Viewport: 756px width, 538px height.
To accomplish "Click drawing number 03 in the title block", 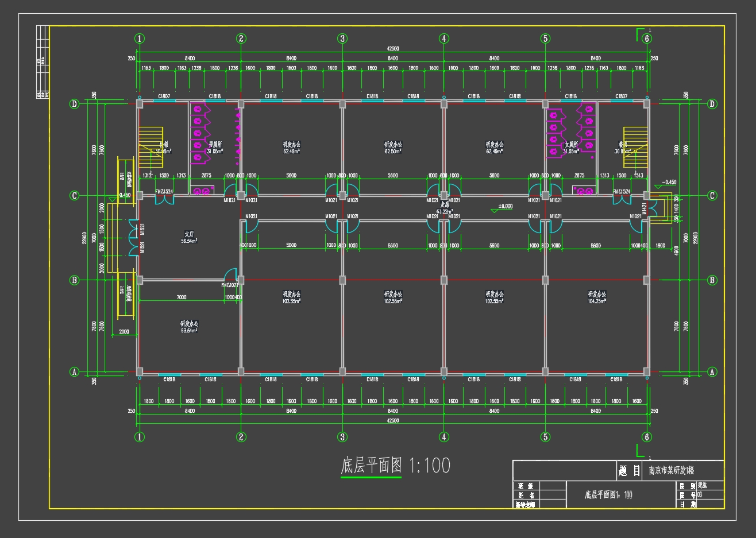I will pos(700,494).
